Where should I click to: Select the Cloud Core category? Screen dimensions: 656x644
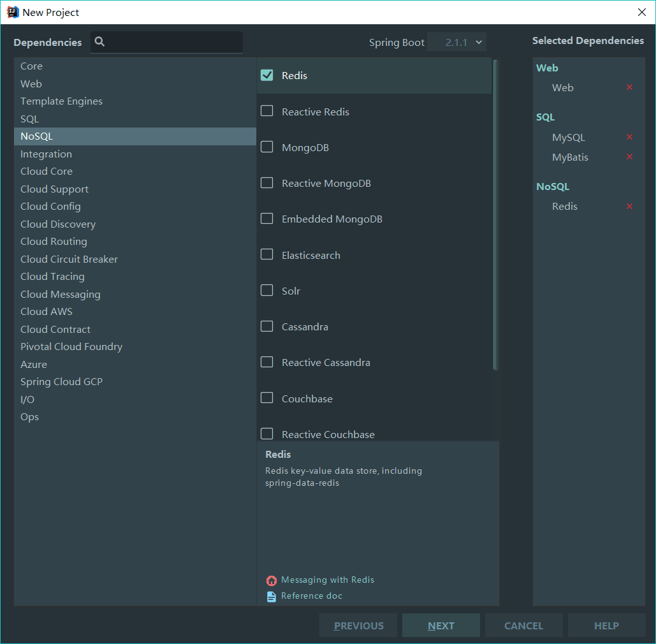click(x=135, y=171)
